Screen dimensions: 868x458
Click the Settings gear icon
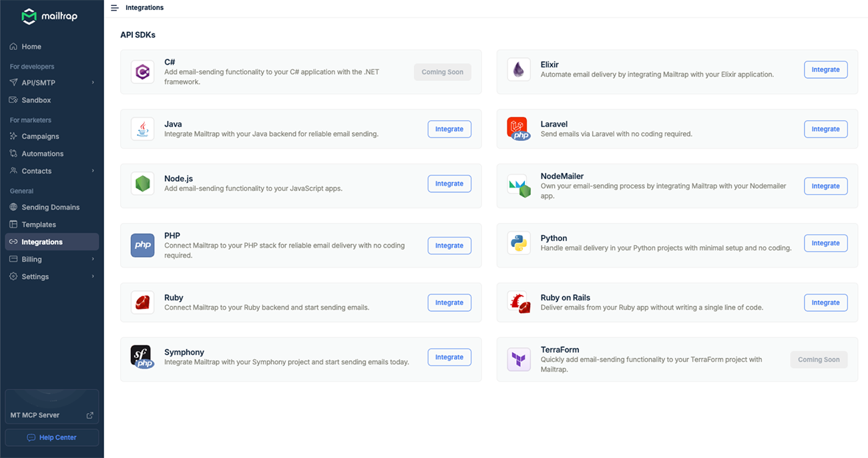[x=13, y=276]
